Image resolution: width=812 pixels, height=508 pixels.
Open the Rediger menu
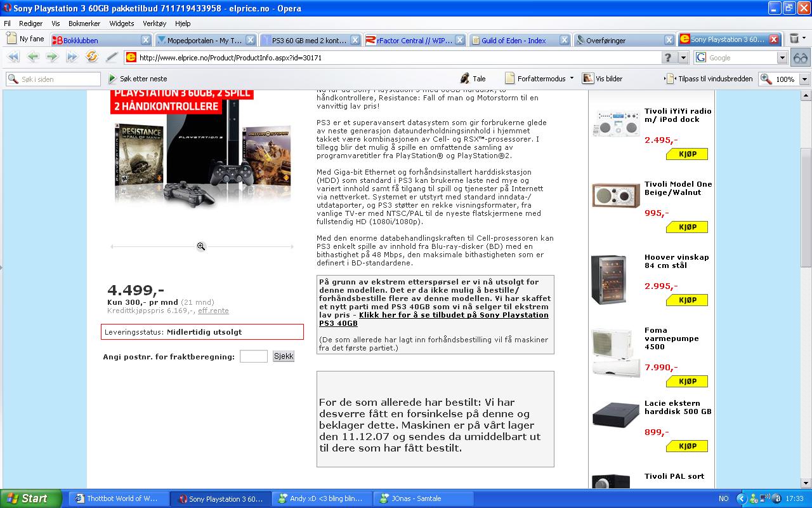pos(30,23)
